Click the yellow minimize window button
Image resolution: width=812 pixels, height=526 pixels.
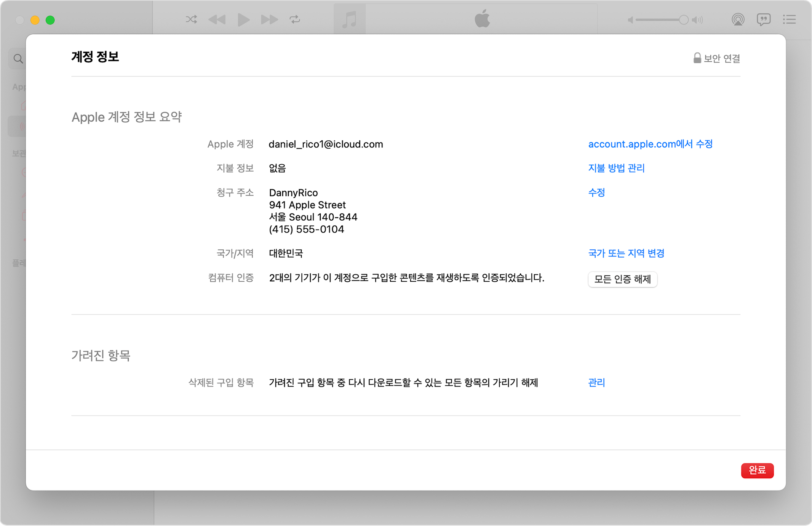click(x=35, y=20)
